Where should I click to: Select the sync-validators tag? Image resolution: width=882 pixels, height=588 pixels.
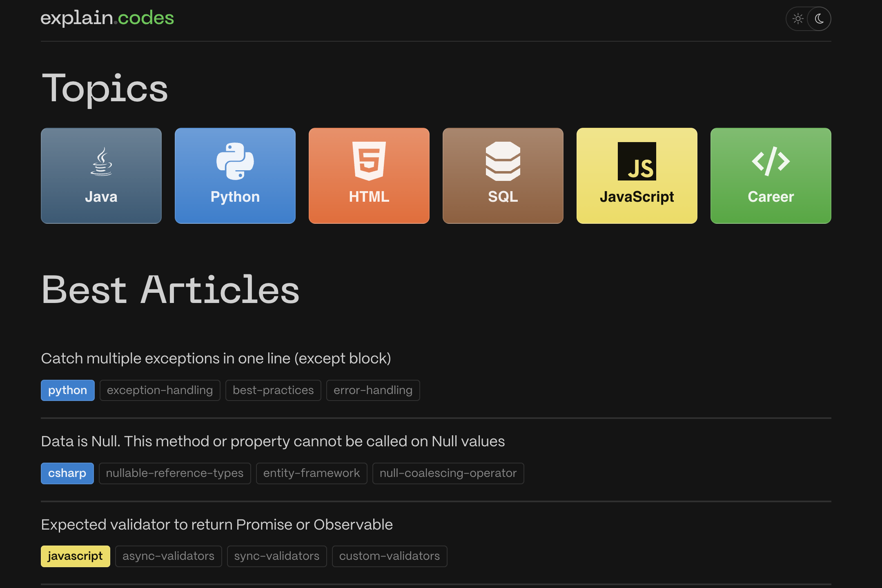coord(277,556)
